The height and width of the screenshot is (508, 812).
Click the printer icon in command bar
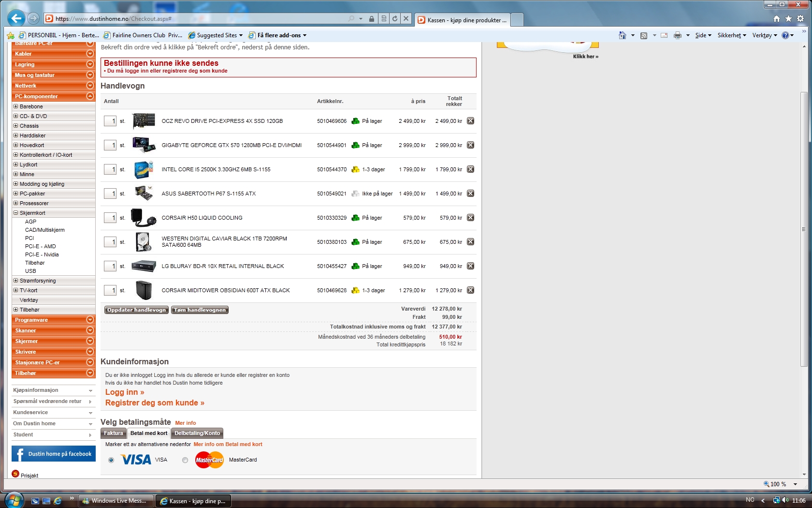(x=678, y=35)
